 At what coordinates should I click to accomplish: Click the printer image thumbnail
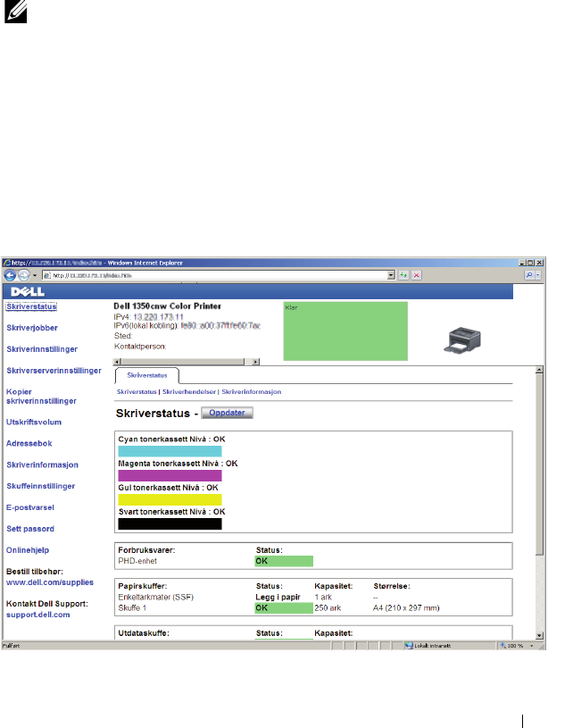[462, 340]
